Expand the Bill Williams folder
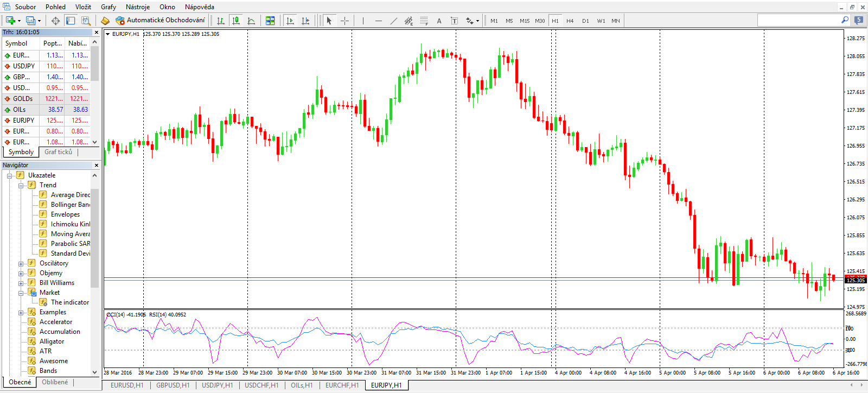The height and width of the screenshot is (393, 868). [x=21, y=283]
